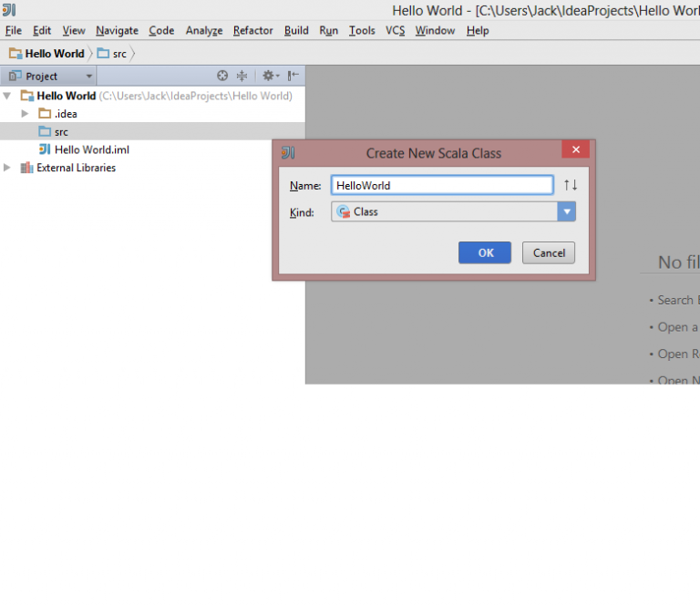Viewport: 700px width, 606px height.
Task: Open the Analyze menu
Action: (204, 30)
